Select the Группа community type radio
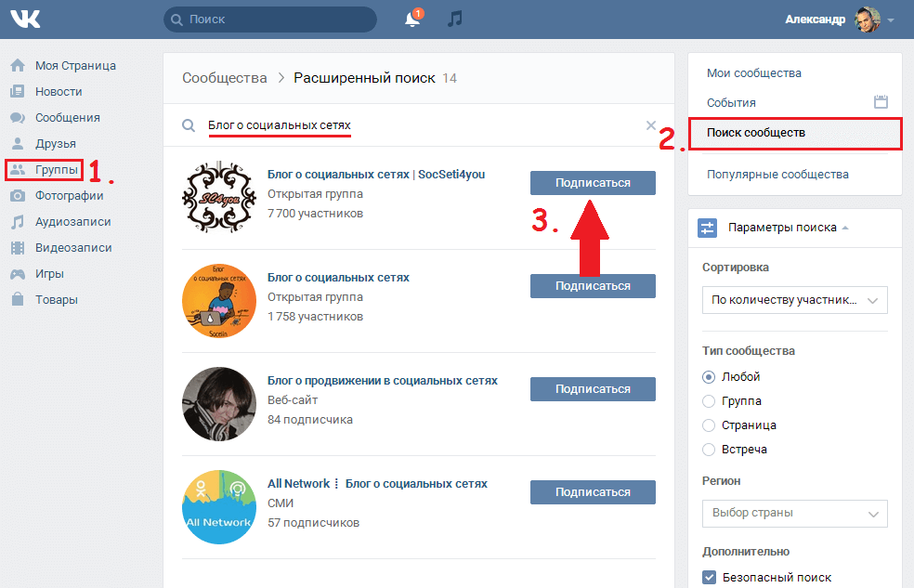The height and width of the screenshot is (588, 914). [710, 401]
